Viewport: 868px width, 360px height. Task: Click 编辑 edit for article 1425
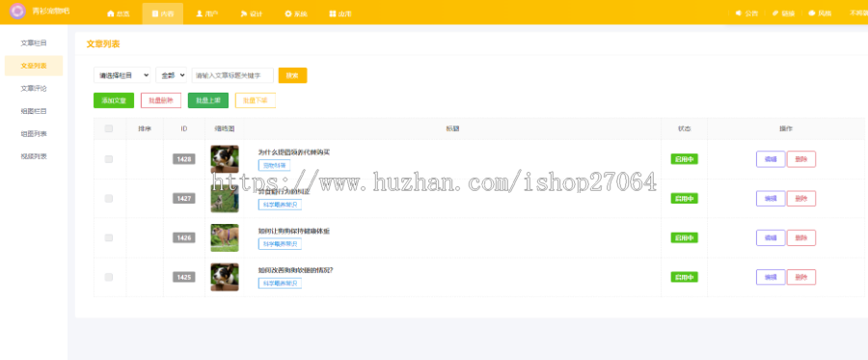pyautogui.click(x=771, y=277)
